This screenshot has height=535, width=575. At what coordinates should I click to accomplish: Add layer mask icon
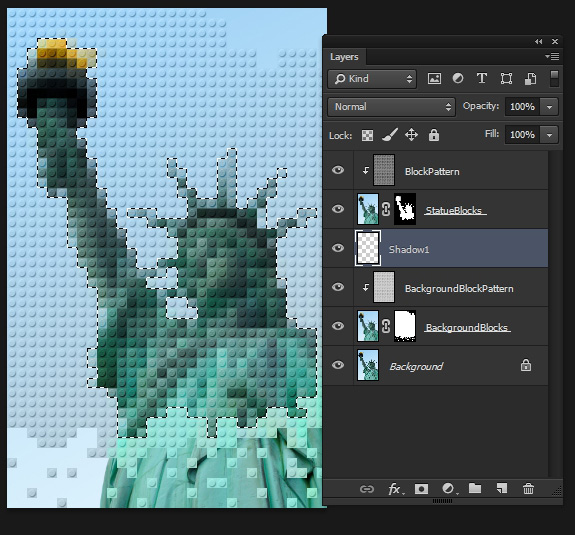pos(421,489)
